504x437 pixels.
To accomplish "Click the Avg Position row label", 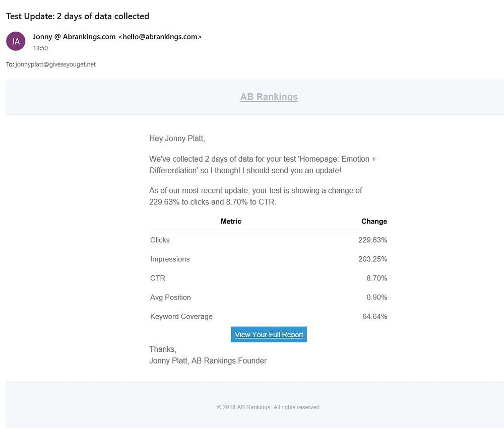I will click(170, 298).
